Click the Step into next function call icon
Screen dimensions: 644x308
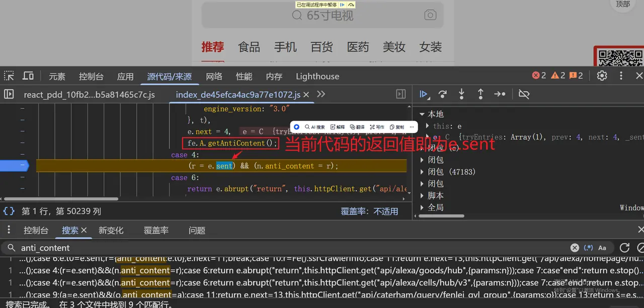pos(461,94)
